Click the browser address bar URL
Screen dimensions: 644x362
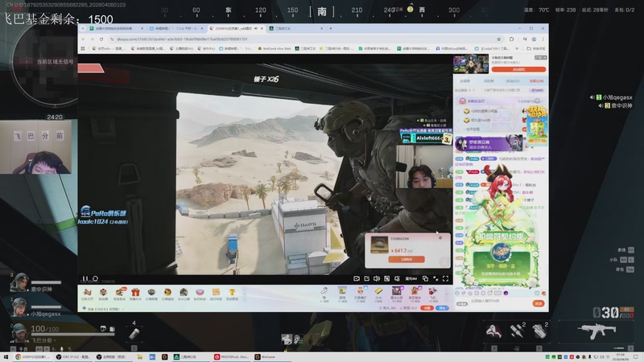[182, 39]
